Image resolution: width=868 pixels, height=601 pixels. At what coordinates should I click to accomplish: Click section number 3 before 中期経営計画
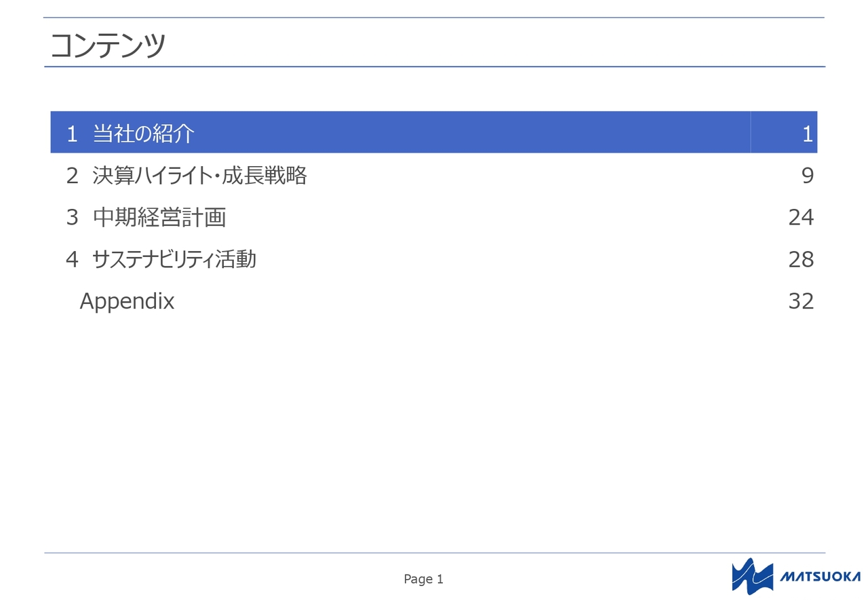tap(72, 218)
